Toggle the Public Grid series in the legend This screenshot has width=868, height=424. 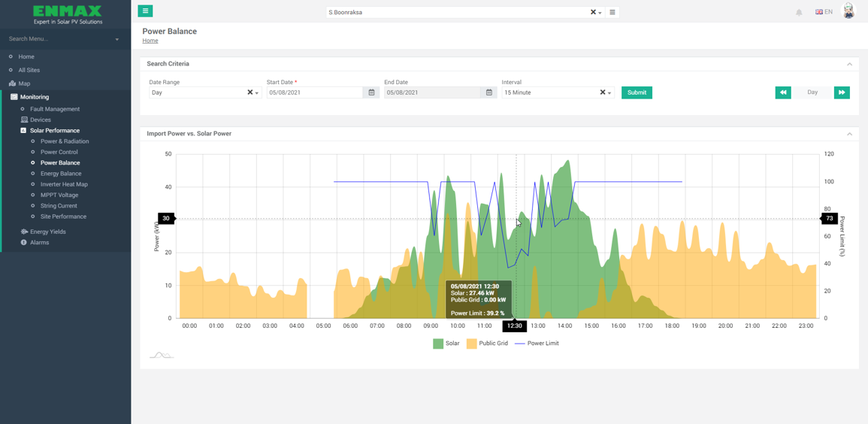487,344
